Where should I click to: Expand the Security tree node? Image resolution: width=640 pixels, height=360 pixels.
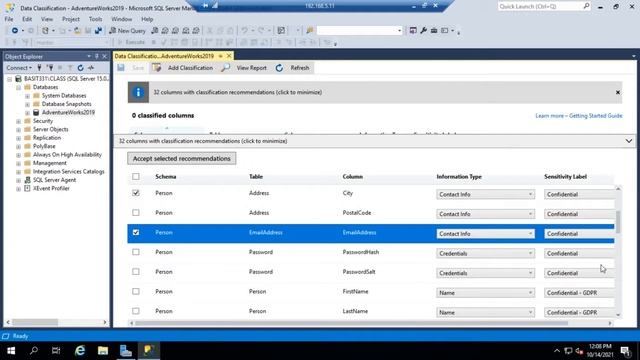click(x=18, y=121)
